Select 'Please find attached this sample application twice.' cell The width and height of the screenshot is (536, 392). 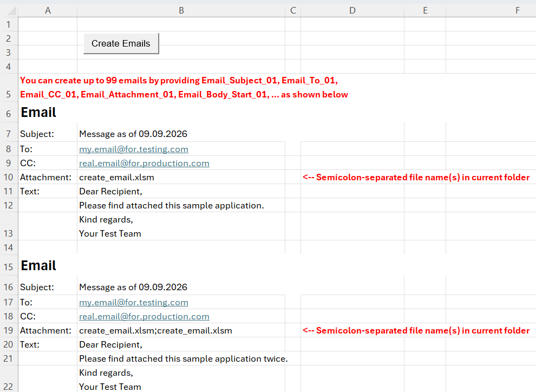(x=181, y=358)
